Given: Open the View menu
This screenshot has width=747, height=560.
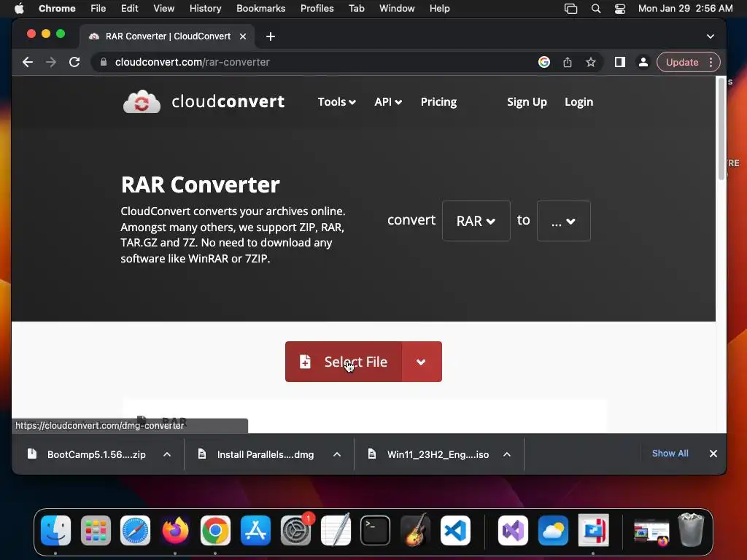Looking at the screenshot, I should 164,9.
